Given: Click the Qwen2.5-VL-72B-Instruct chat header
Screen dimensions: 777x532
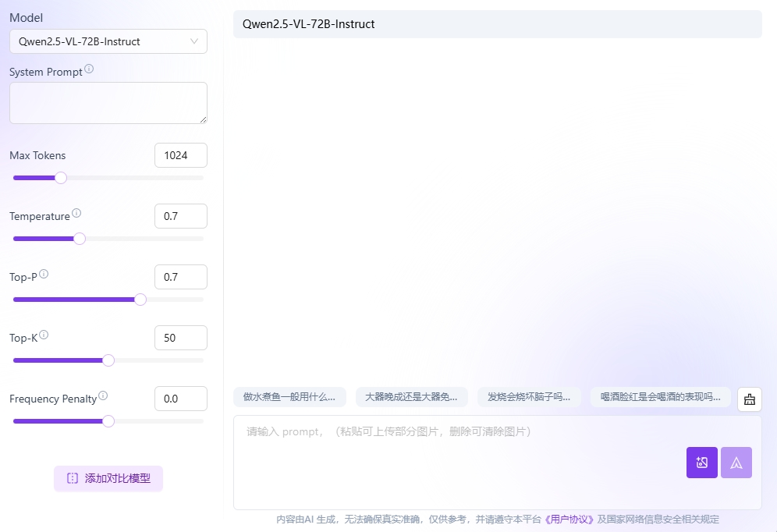Looking at the screenshot, I should click(x=498, y=24).
